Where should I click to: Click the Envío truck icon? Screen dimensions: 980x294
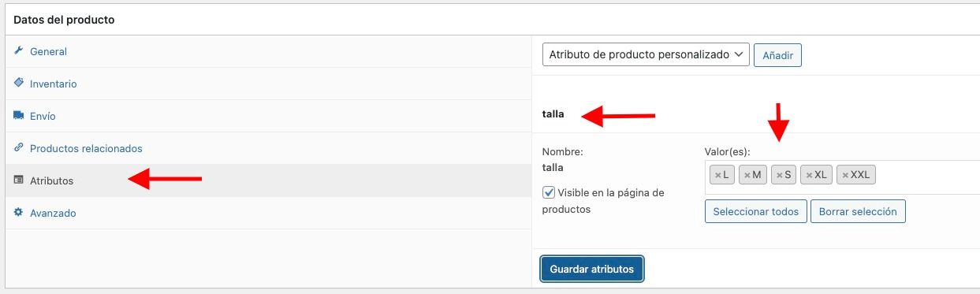pos(19,115)
